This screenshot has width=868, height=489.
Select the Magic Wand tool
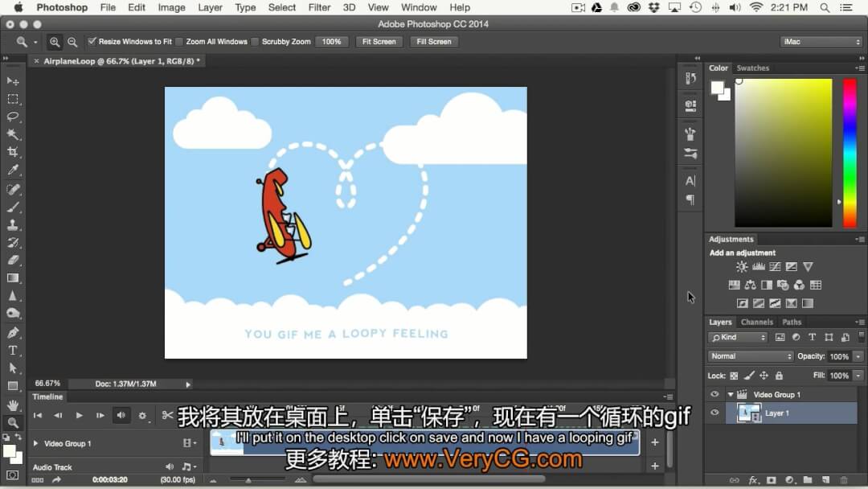tap(13, 134)
